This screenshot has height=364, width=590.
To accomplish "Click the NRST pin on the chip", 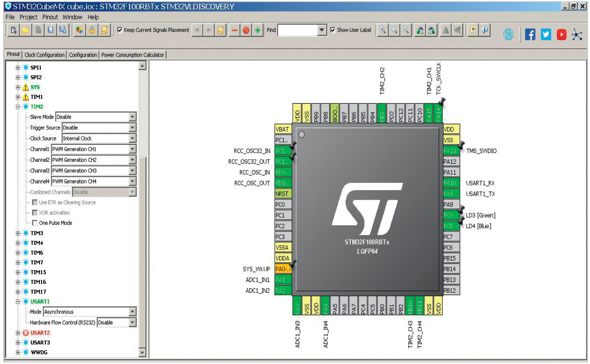I will pos(283,194).
